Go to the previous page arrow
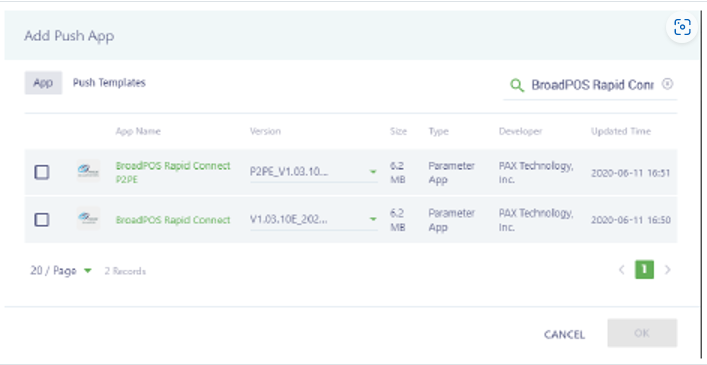The height and width of the screenshot is (365, 707). (x=621, y=270)
